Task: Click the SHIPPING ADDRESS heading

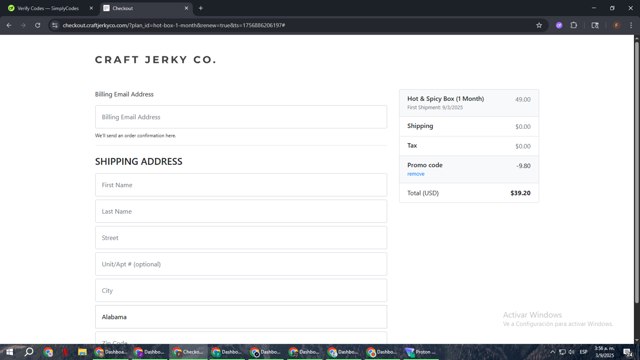Action: 139,162
